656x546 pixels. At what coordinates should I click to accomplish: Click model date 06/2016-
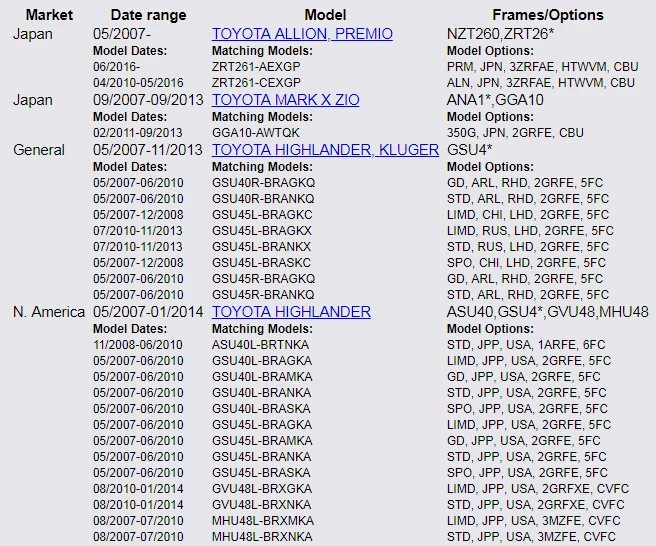(117, 67)
